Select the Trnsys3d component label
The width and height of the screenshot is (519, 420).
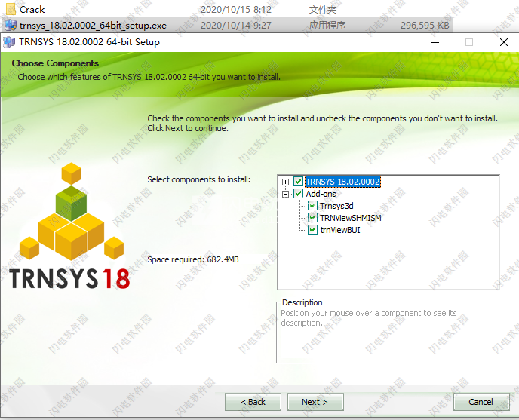click(x=336, y=206)
